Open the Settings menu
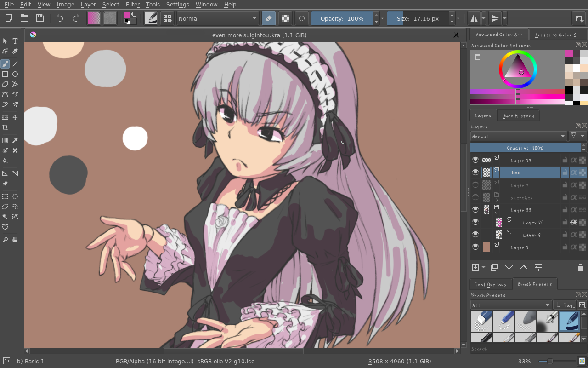This screenshot has height=368, width=588. pos(177,5)
